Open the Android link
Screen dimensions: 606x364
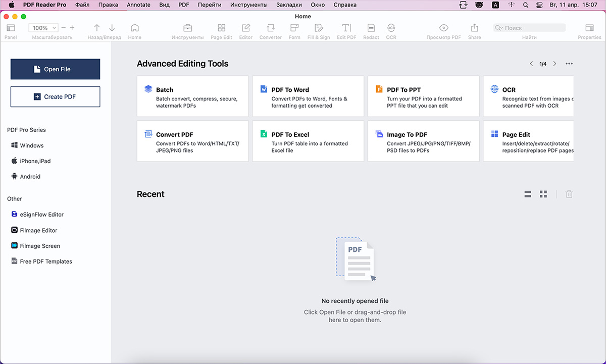tap(26, 177)
